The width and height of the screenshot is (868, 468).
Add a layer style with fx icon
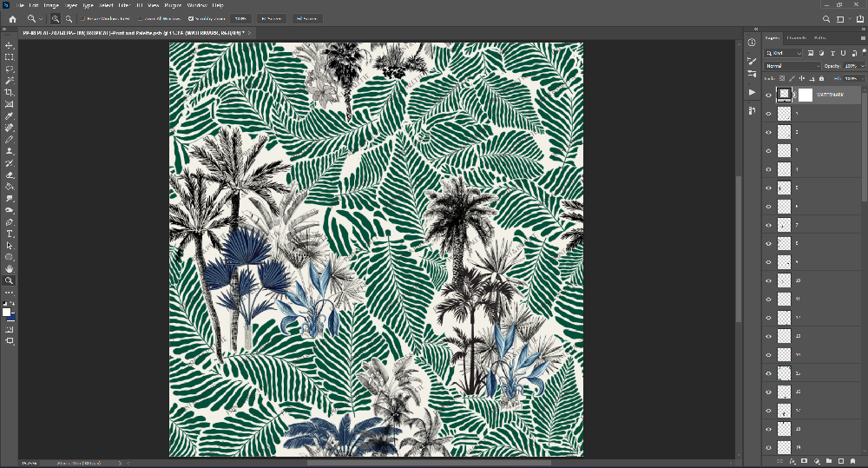(x=792, y=461)
